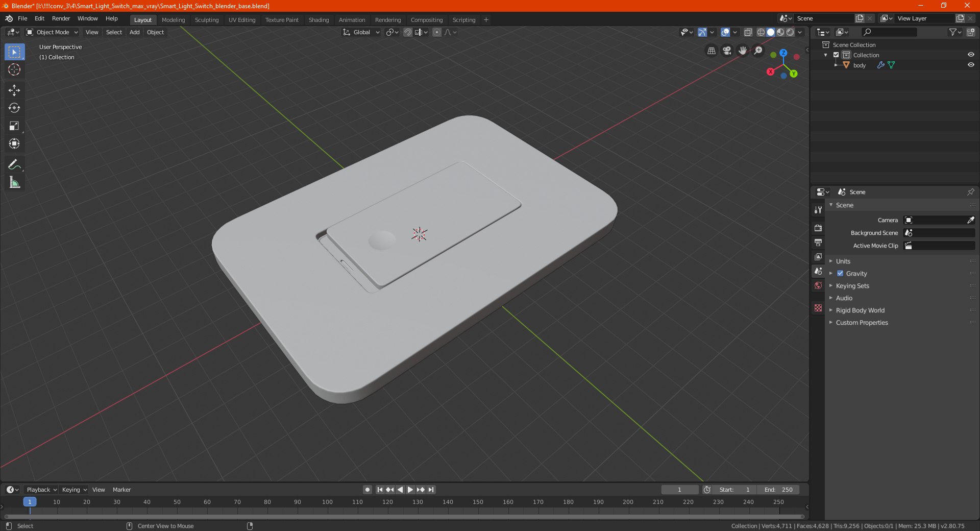Select the Select Box tool
Screen dimensions: 980x531
click(x=14, y=52)
